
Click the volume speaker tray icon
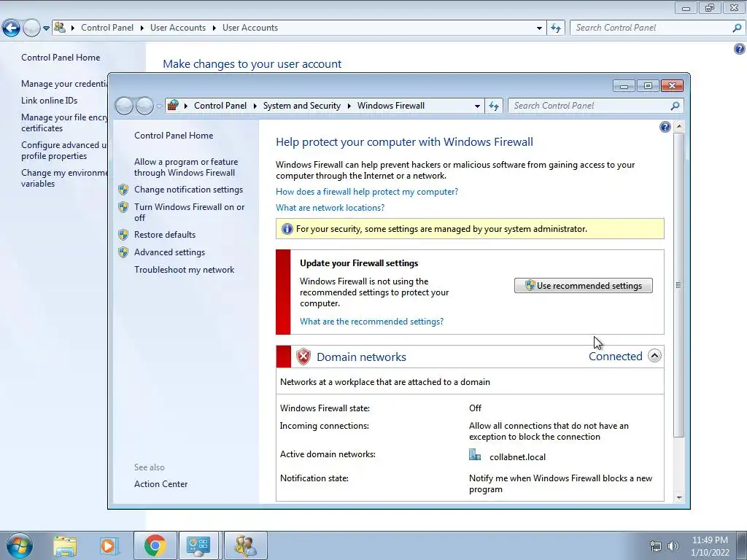tap(673, 546)
